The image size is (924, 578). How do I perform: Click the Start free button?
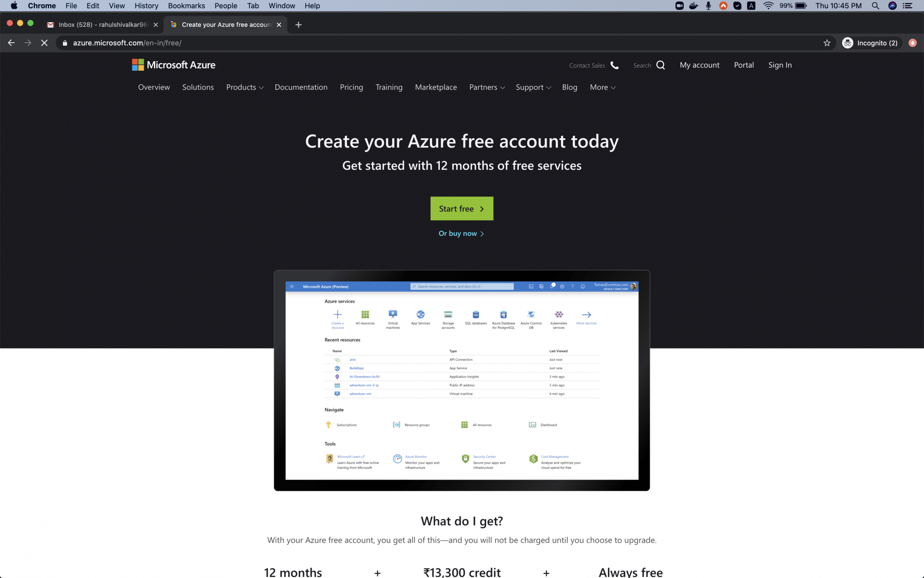[x=462, y=208]
